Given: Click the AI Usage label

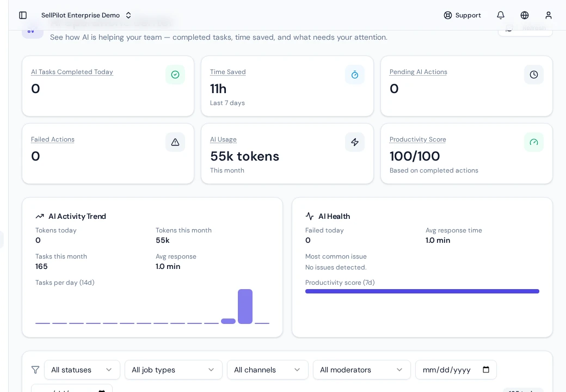Looking at the screenshot, I should pyautogui.click(x=224, y=139).
